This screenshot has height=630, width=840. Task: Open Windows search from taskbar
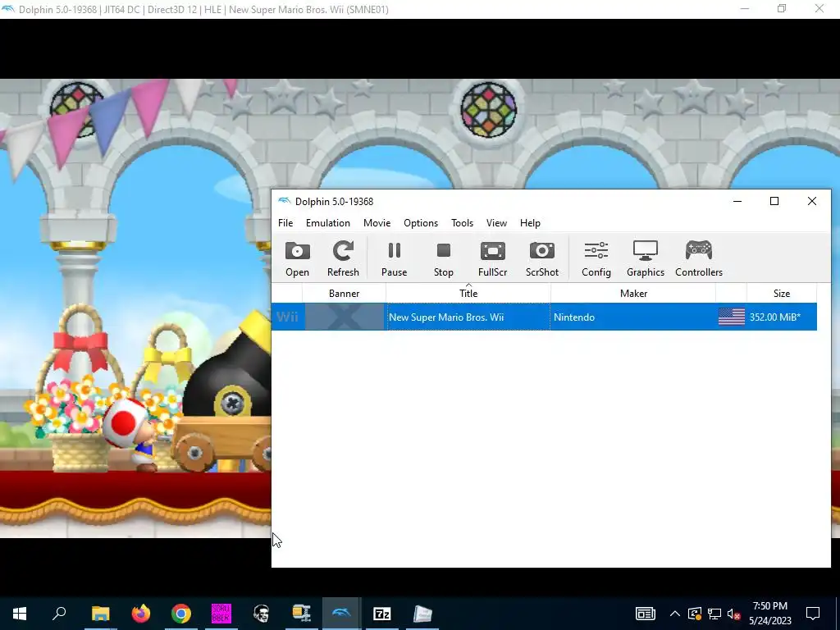[59, 614]
